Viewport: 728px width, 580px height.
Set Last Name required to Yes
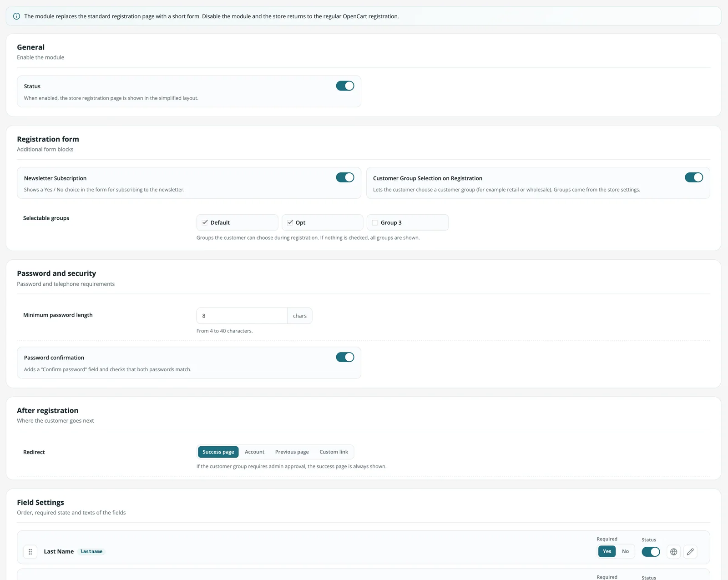[x=607, y=551]
